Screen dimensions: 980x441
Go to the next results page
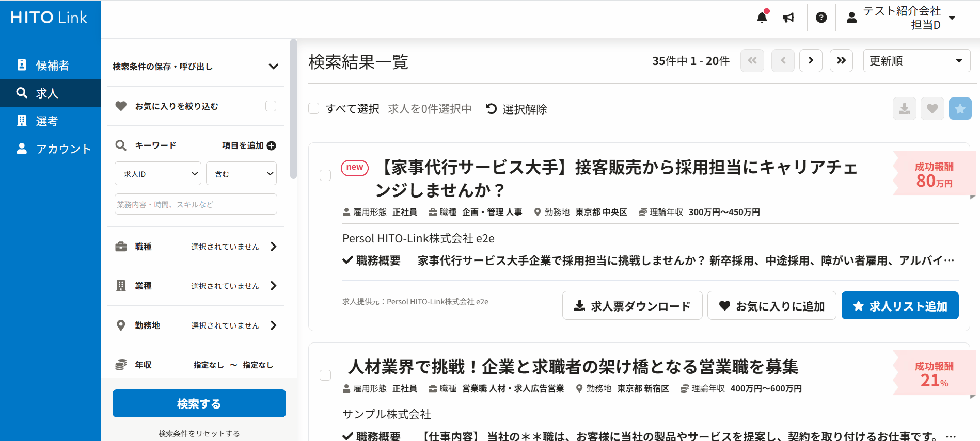pos(811,61)
